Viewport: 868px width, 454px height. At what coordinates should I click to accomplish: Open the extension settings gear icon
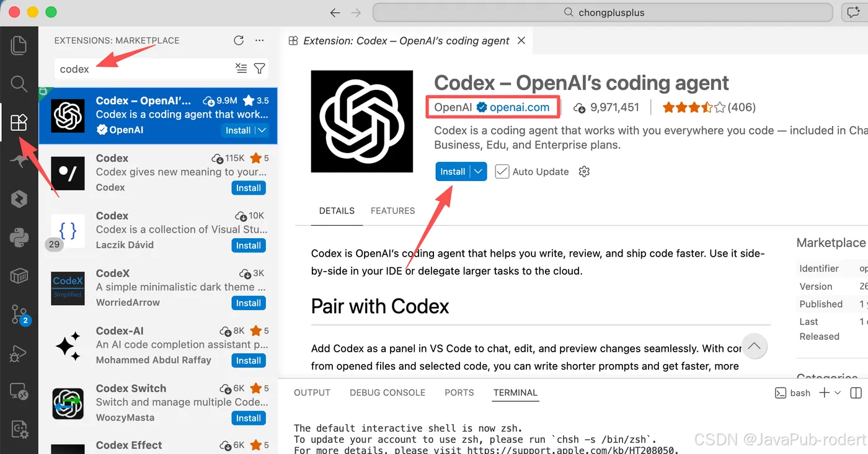pyautogui.click(x=584, y=172)
